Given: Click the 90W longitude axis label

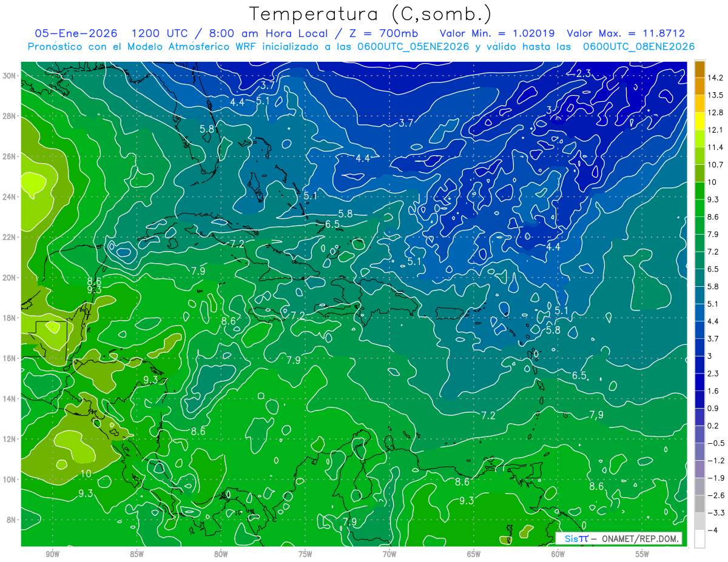Looking at the screenshot, I should pyautogui.click(x=52, y=555).
